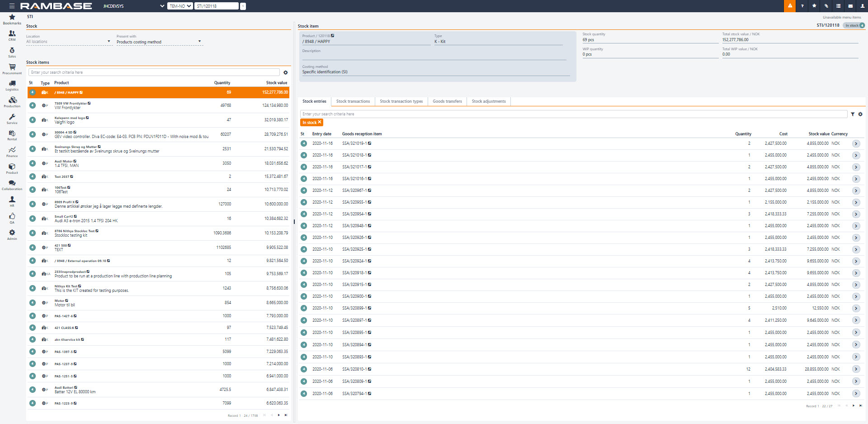
Task: Open Stock items settings gear
Action: point(286,72)
